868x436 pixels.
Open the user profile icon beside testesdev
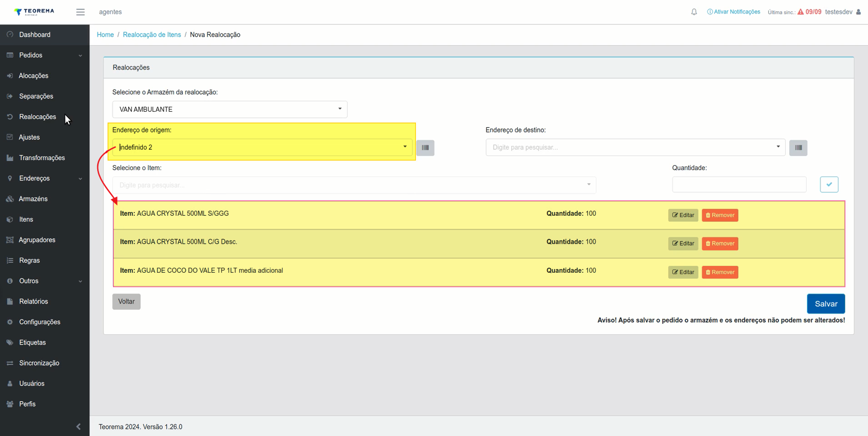(x=858, y=12)
